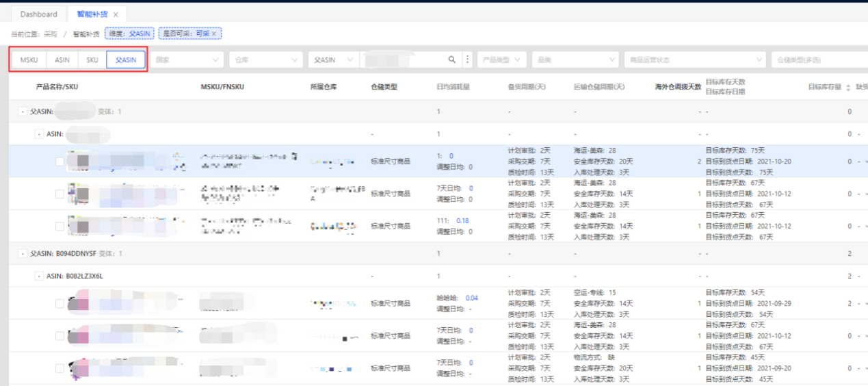Select the MSKU dimension tab

[29, 60]
